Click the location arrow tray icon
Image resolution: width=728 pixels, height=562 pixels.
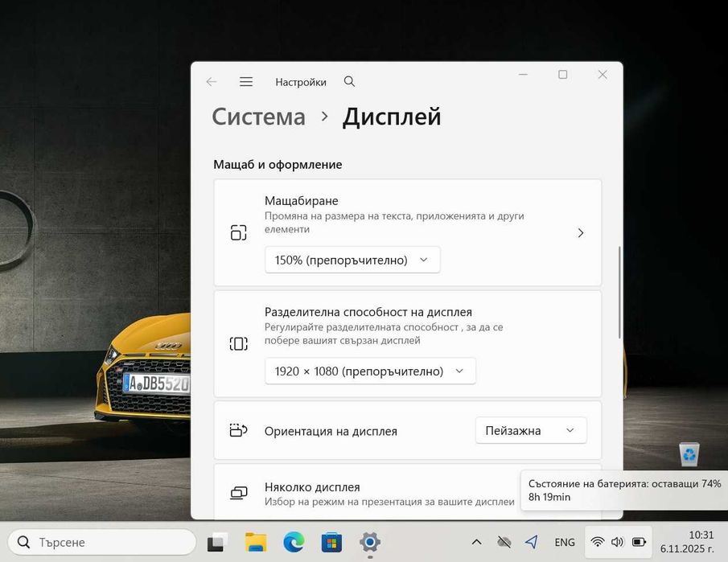pyautogui.click(x=532, y=542)
